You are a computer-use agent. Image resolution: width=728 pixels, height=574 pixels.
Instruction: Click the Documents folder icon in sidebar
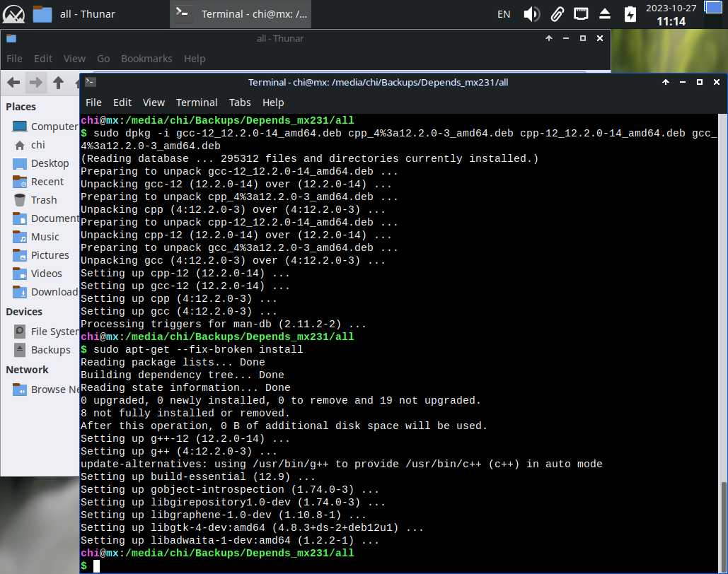pyautogui.click(x=20, y=218)
